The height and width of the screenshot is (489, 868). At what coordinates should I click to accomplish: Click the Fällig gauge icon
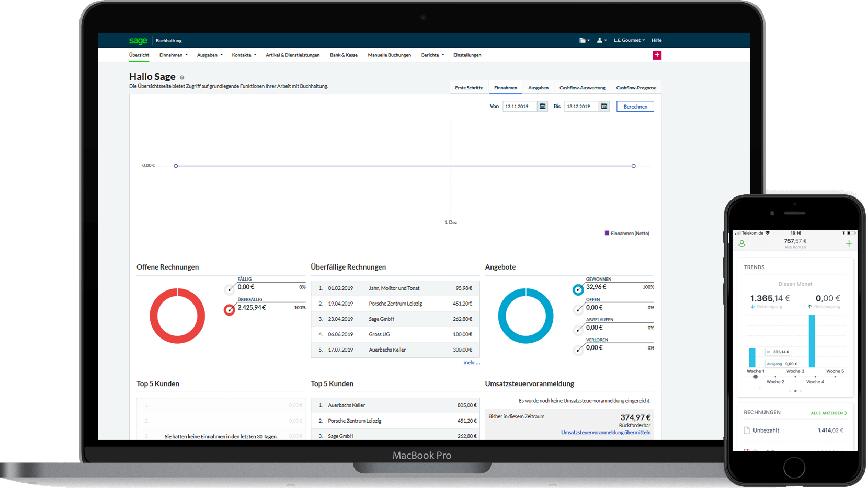click(x=230, y=289)
